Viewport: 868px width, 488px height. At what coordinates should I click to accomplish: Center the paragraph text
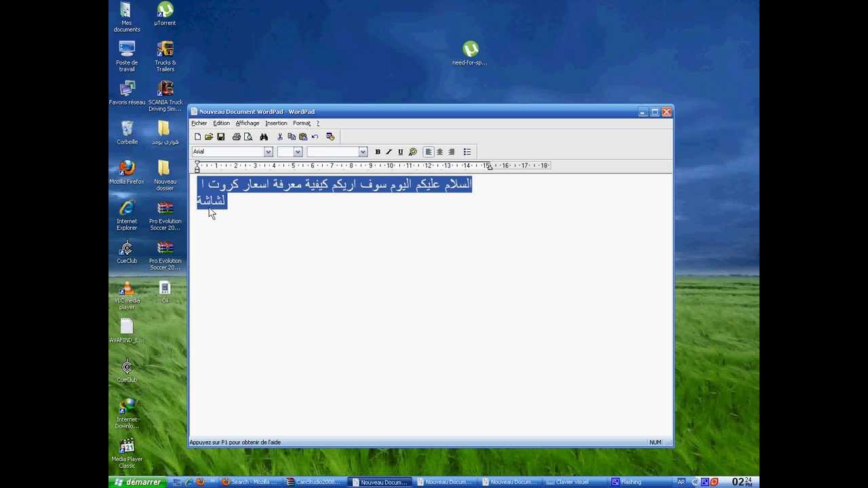[x=439, y=152]
